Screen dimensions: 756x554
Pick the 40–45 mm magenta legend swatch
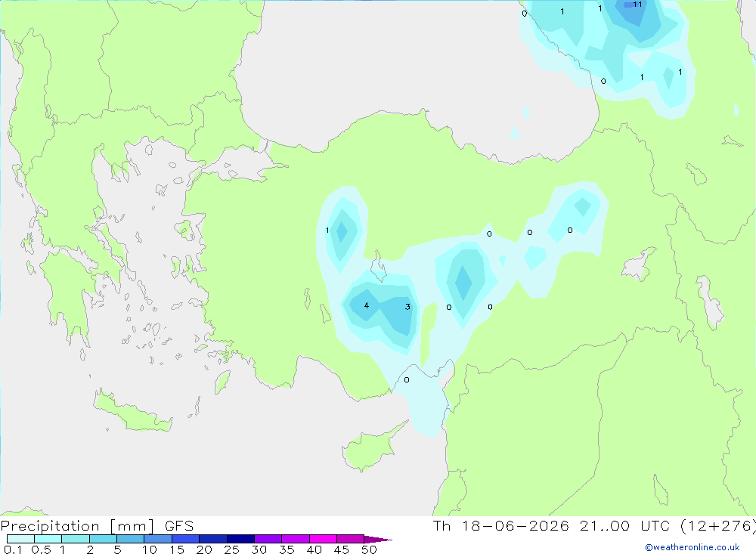pyautogui.click(x=323, y=539)
